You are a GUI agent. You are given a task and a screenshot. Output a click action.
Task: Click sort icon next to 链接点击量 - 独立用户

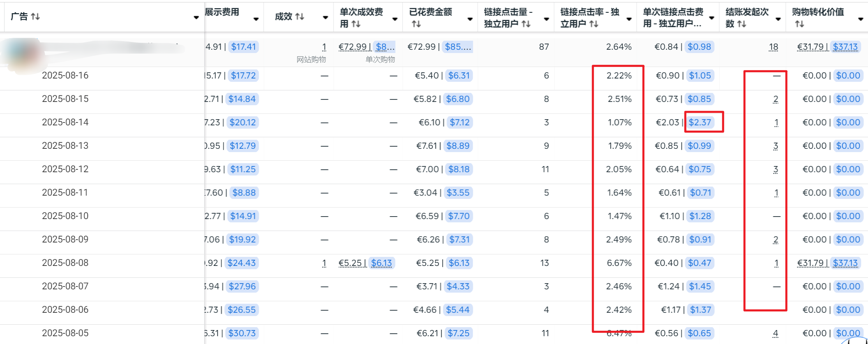(x=526, y=24)
